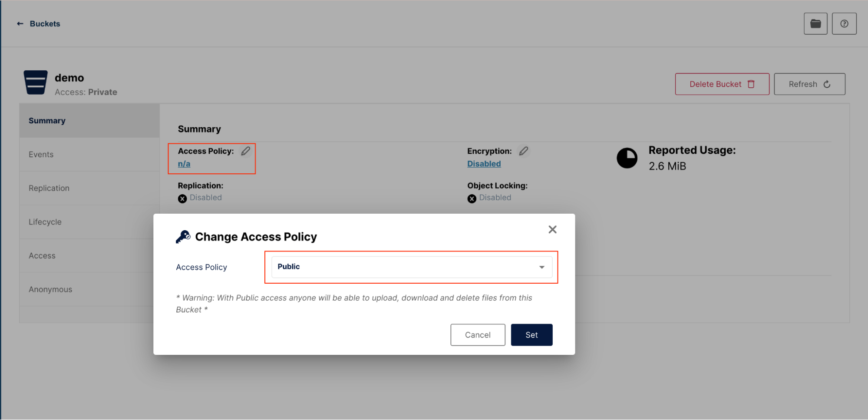Click the Reported Usage pie chart icon
Viewport: 868px width, 420px height.
click(x=627, y=158)
